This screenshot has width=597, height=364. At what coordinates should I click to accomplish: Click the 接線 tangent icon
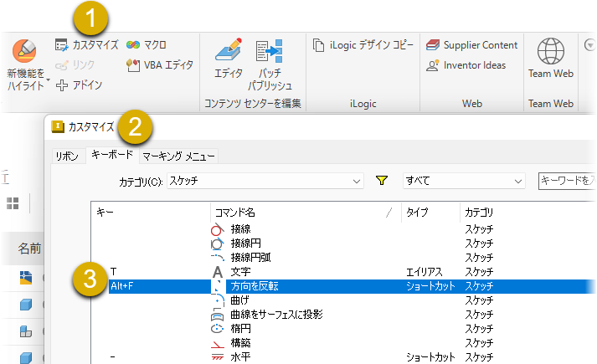point(218,229)
